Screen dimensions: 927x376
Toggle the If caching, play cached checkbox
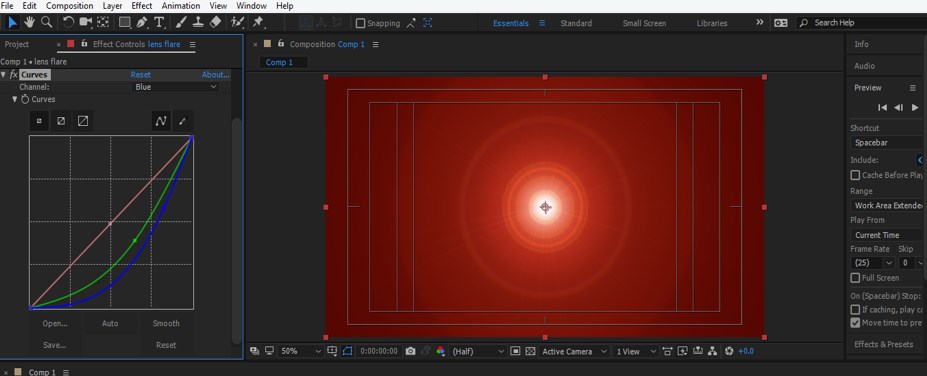(855, 309)
